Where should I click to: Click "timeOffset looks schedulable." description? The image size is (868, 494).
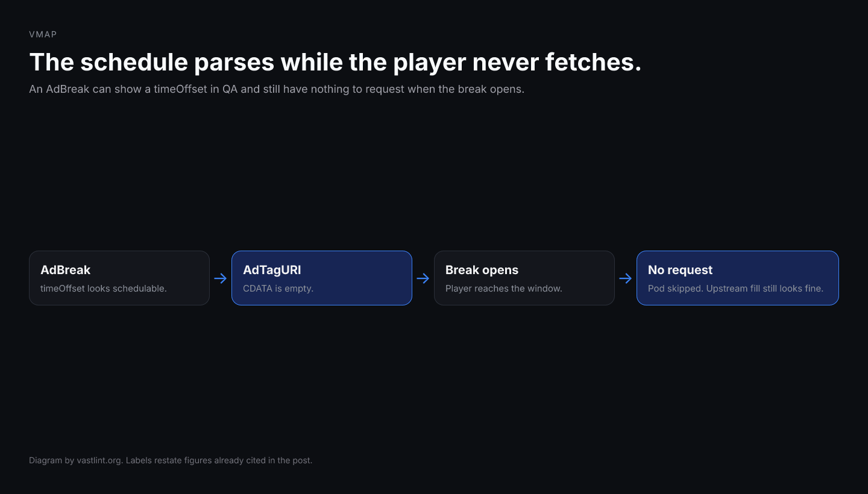click(x=104, y=289)
